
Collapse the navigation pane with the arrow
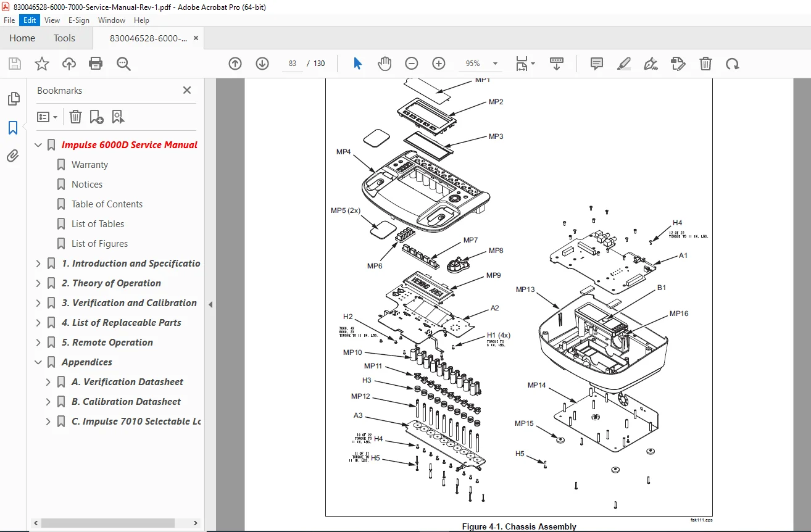[210, 304]
